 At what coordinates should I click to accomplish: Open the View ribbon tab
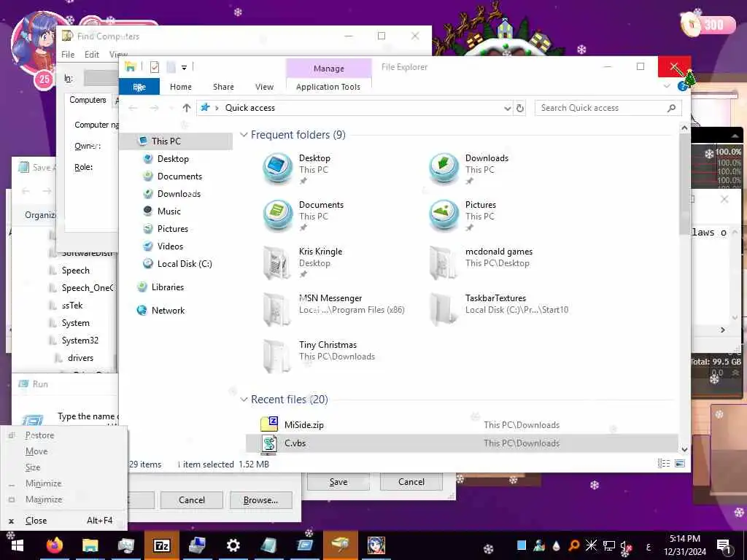click(x=264, y=87)
